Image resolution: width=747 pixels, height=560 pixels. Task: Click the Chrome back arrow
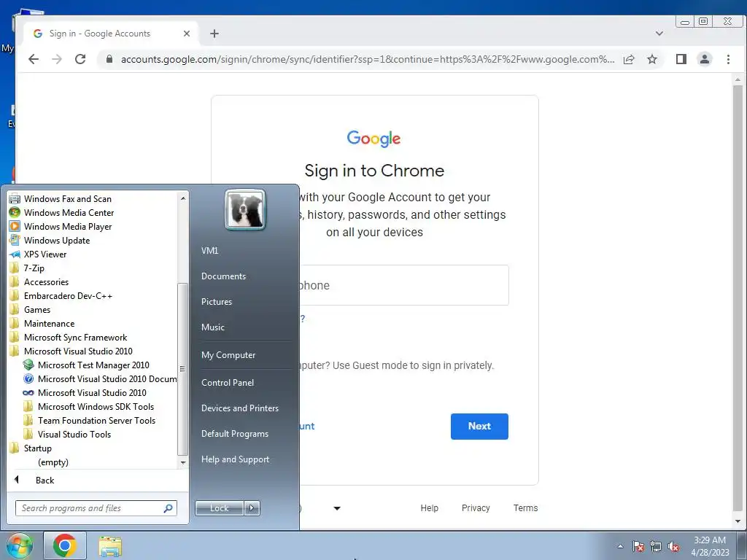click(x=34, y=59)
